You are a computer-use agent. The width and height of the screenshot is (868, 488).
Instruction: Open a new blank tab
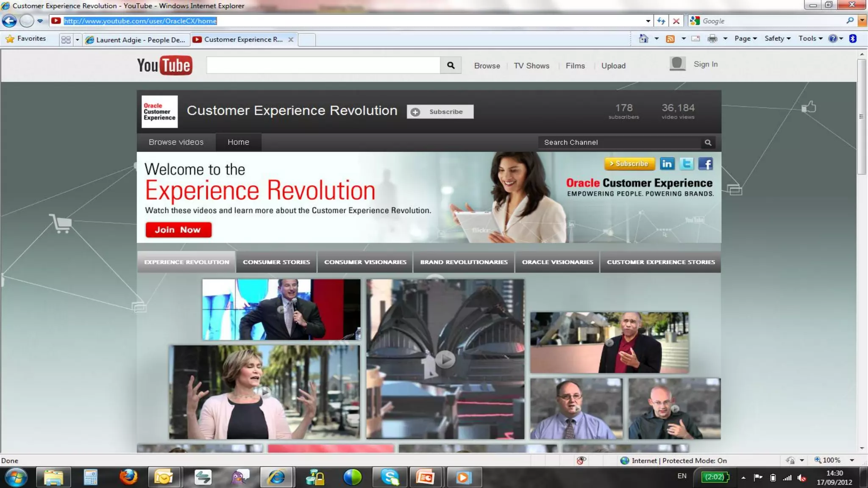point(307,39)
